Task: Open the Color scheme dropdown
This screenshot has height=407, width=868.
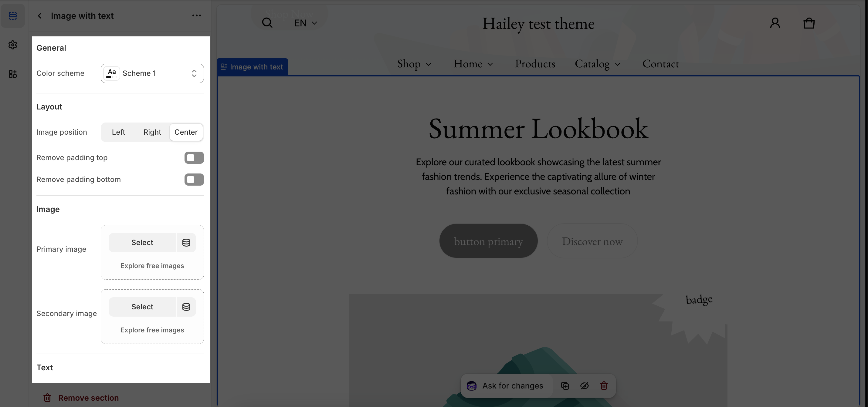Action: tap(152, 73)
